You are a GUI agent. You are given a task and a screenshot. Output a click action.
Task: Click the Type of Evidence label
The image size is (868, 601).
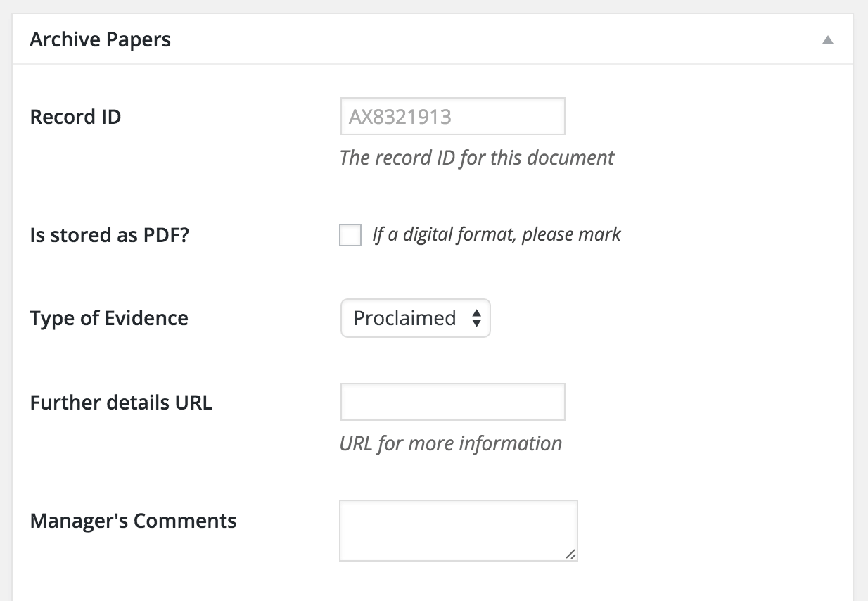click(x=109, y=318)
